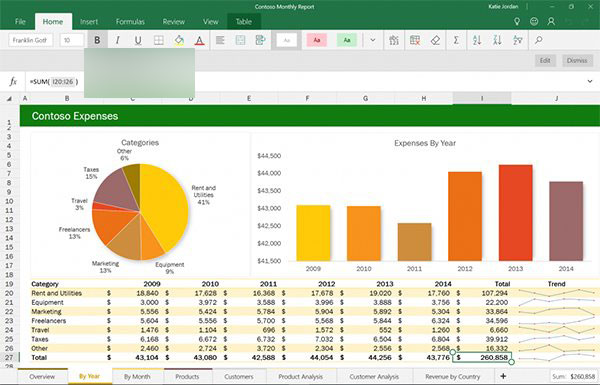This screenshot has width=600, height=385.
Task: Switch to the Insert ribbon tab
Action: click(x=89, y=22)
